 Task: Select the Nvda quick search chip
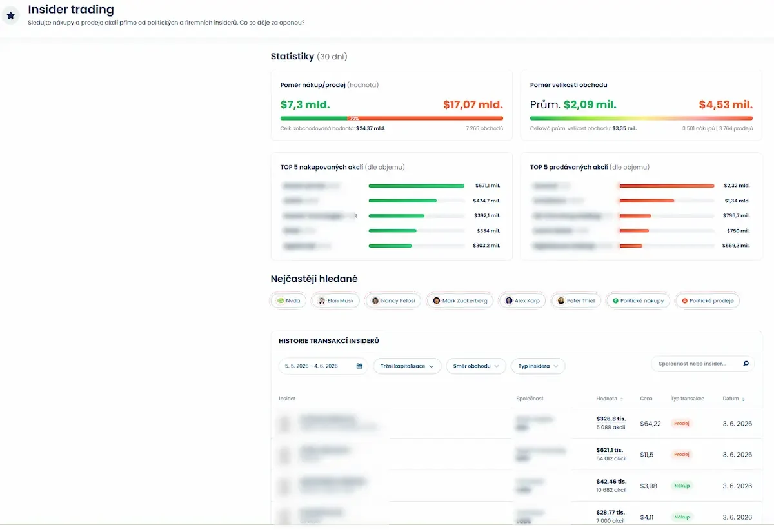(288, 300)
